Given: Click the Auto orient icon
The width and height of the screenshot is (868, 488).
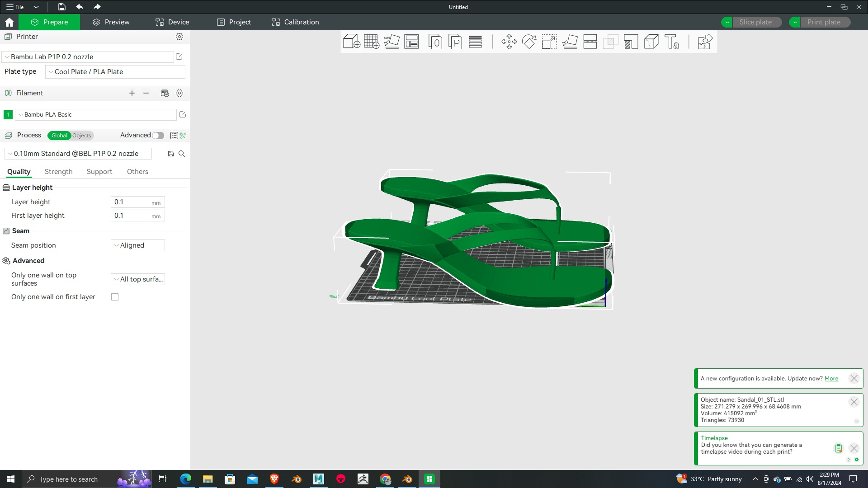Looking at the screenshot, I should click(392, 42).
